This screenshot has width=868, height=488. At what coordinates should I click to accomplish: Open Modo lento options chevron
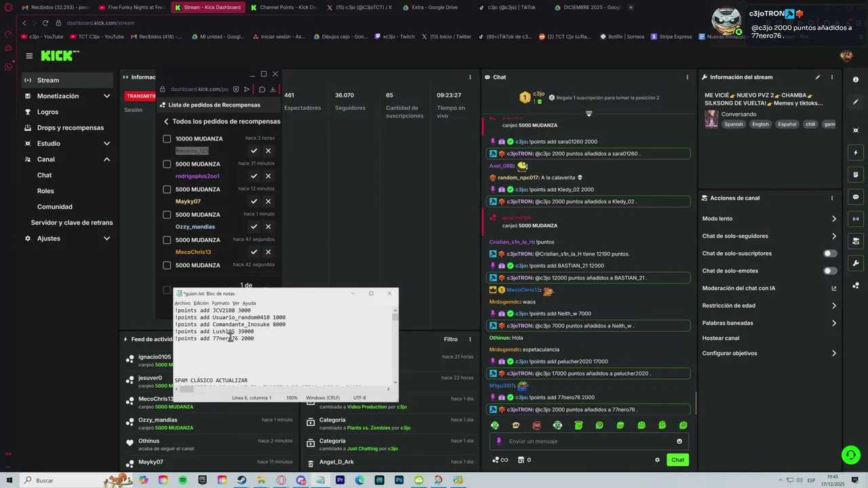tap(833, 219)
